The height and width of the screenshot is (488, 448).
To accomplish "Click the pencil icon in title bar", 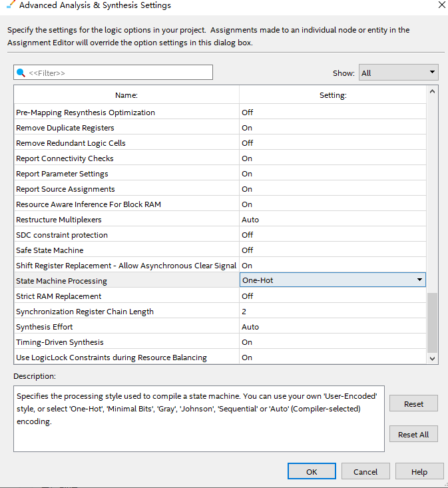I will 9,5.
